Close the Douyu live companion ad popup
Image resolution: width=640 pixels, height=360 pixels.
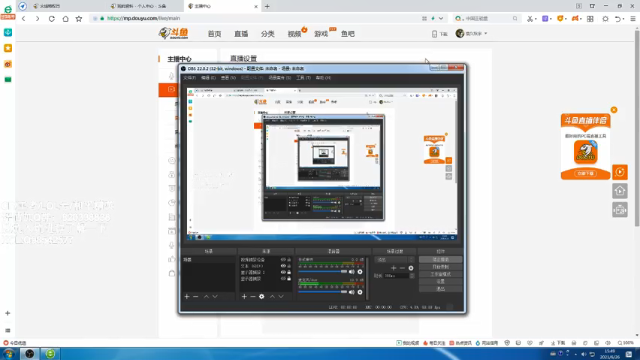(x=614, y=110)
